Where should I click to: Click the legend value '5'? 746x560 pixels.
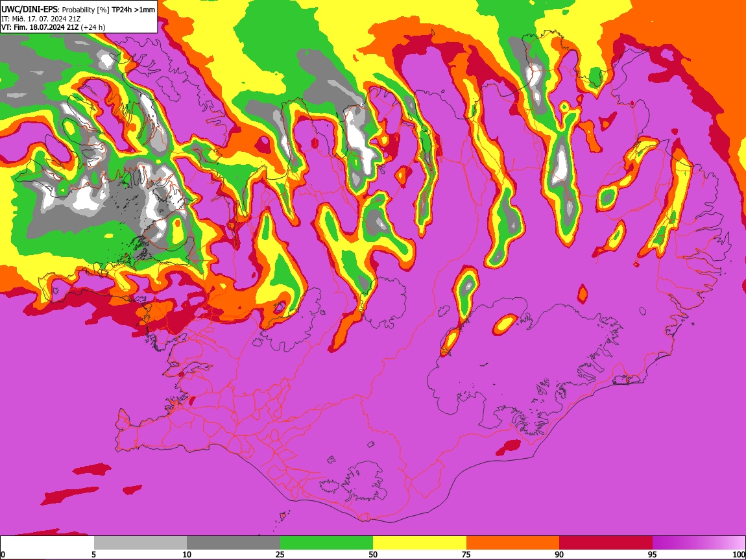pos(93,554)
